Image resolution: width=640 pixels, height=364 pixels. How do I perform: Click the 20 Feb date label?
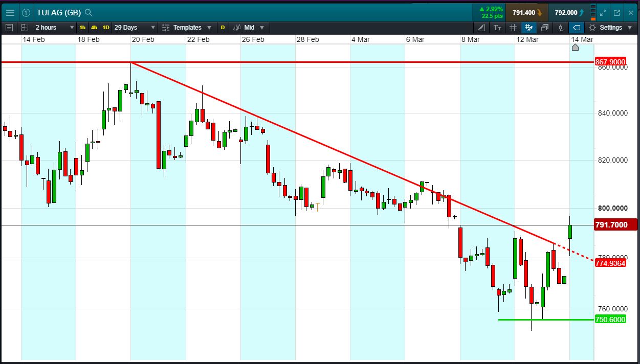(x=143, y=39)
